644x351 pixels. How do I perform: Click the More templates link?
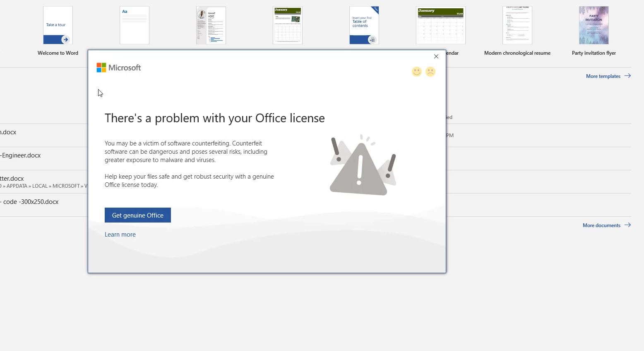click(603, 76)
